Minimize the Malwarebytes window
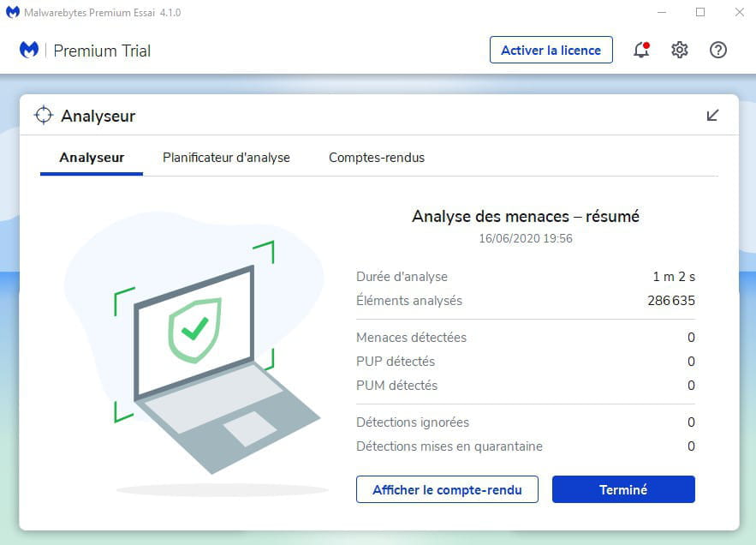 pyautogui.click(x=662, y=12)
